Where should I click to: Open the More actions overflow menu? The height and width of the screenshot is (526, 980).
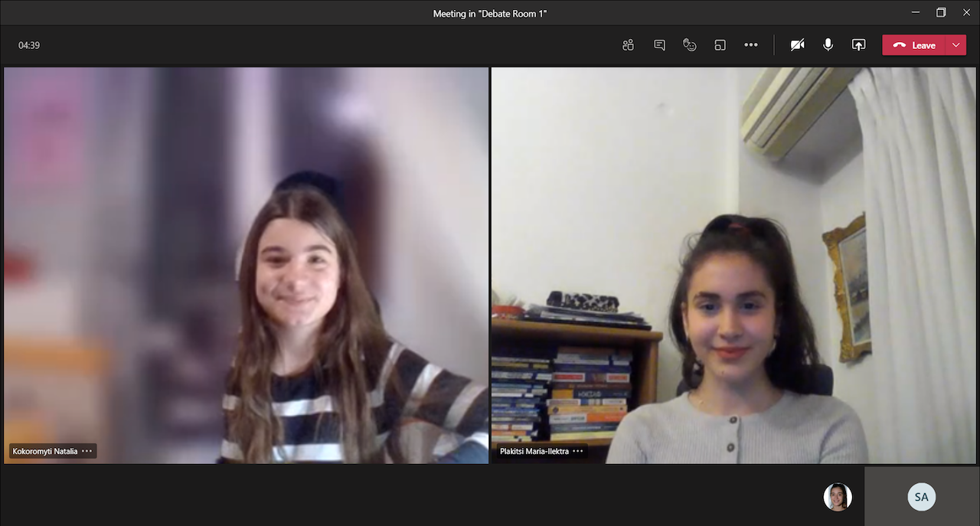tap(751, 44)
